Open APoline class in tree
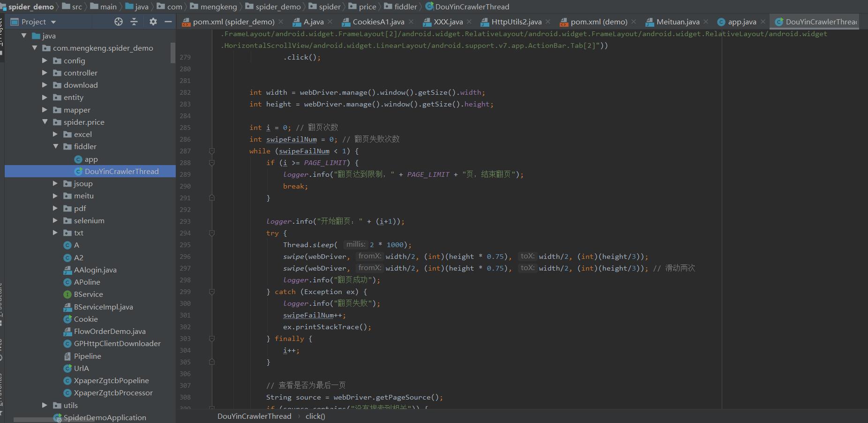 click(82, 282)
